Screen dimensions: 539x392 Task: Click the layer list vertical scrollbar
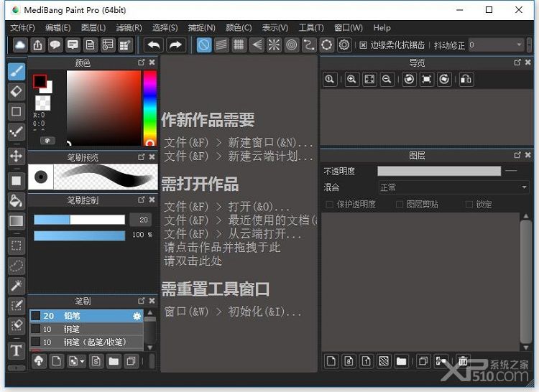[x=525, y=281]
